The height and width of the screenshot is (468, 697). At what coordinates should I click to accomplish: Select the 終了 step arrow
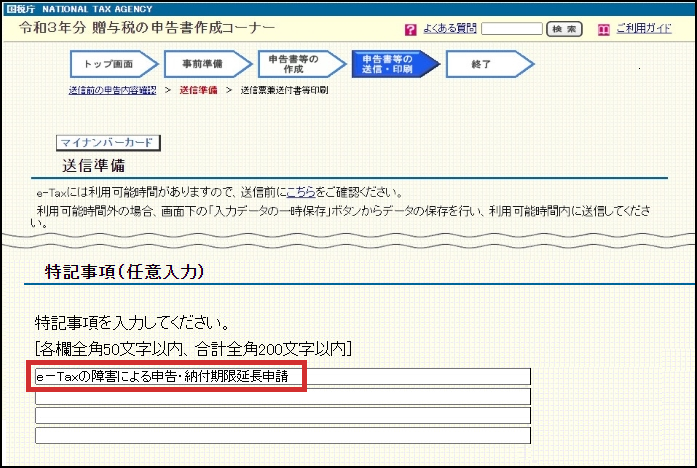point(490,64)
